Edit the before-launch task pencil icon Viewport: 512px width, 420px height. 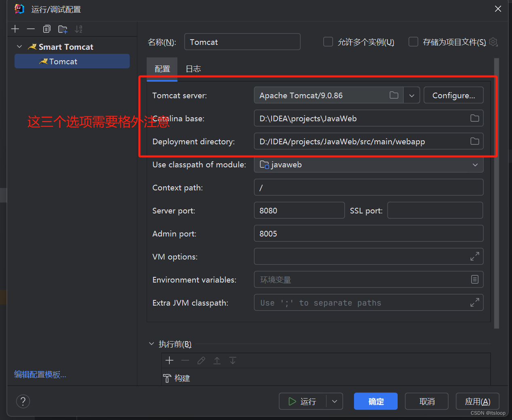pos(201,360)
